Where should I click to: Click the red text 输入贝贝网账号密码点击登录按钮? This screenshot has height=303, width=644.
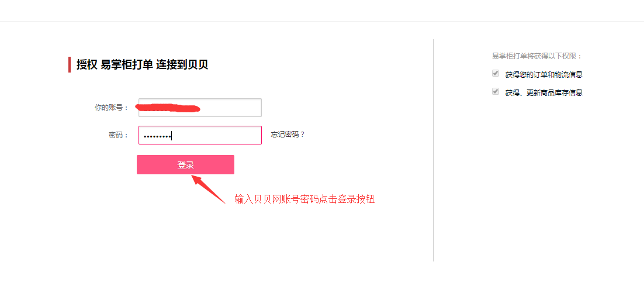pos(304,199)
